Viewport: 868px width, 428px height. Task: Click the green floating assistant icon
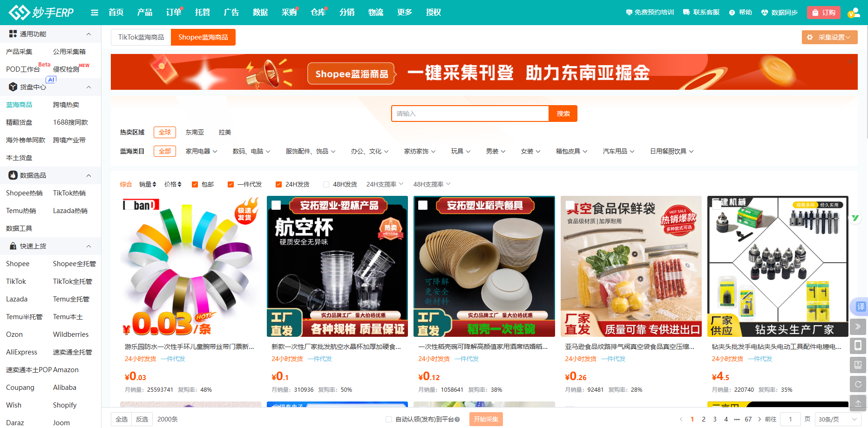855,218
